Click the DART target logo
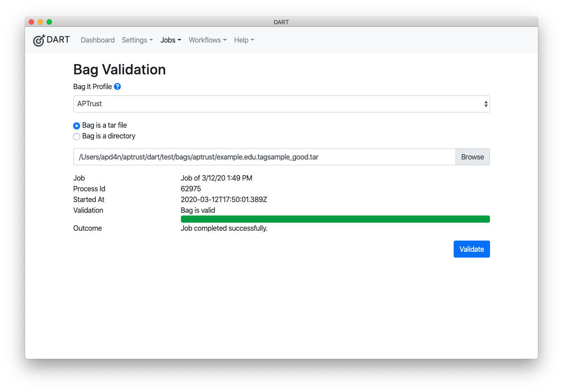Viewport: 563px width, 392px height. [x=39, y=40]
